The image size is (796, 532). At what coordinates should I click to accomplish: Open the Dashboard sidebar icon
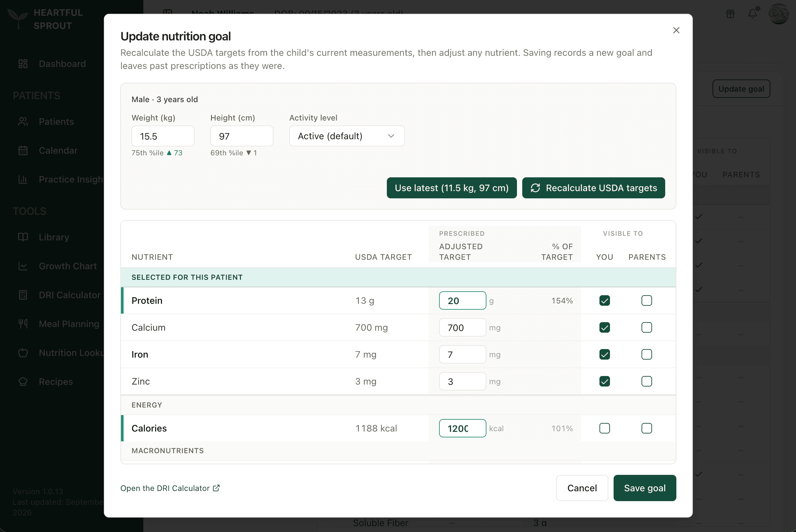(x=23, y=64)
